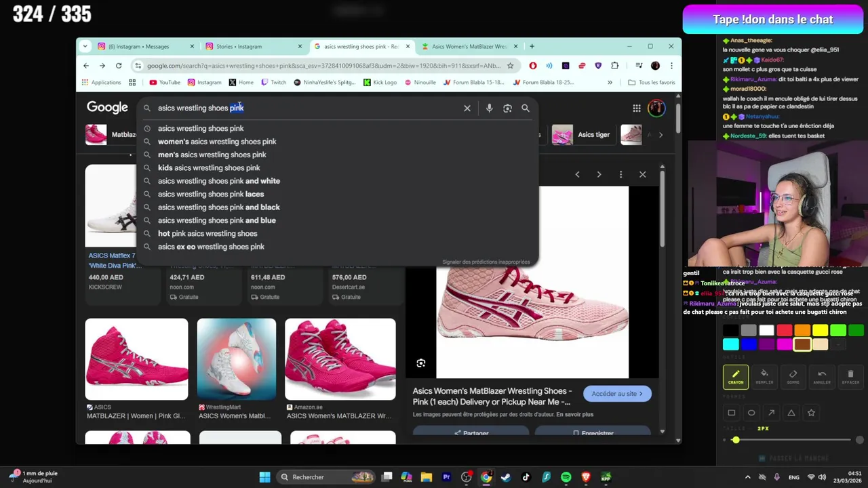Open Chrome three-dot menu
Viewport: 868px width, 488px height.
(x=671, y=66)
